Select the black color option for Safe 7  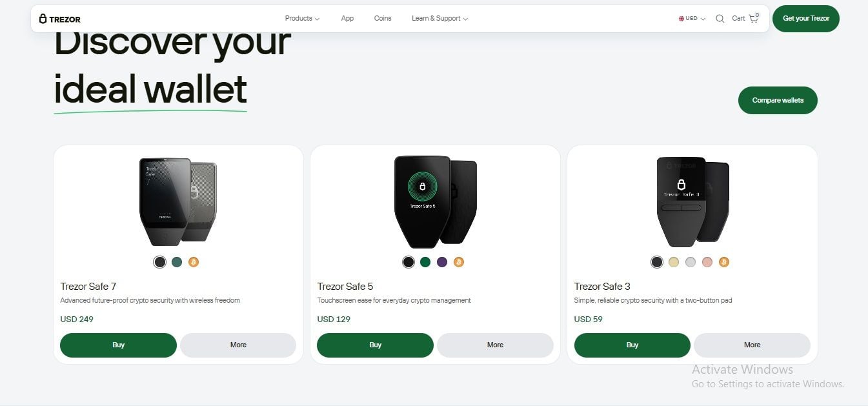point(159,262)
